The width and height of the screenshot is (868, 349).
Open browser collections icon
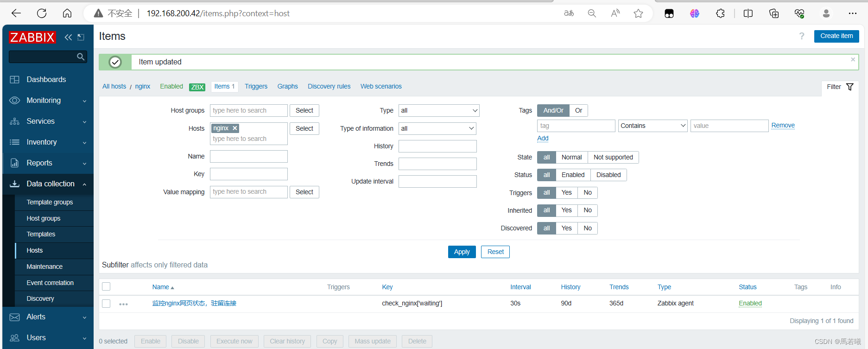[774, 13]
